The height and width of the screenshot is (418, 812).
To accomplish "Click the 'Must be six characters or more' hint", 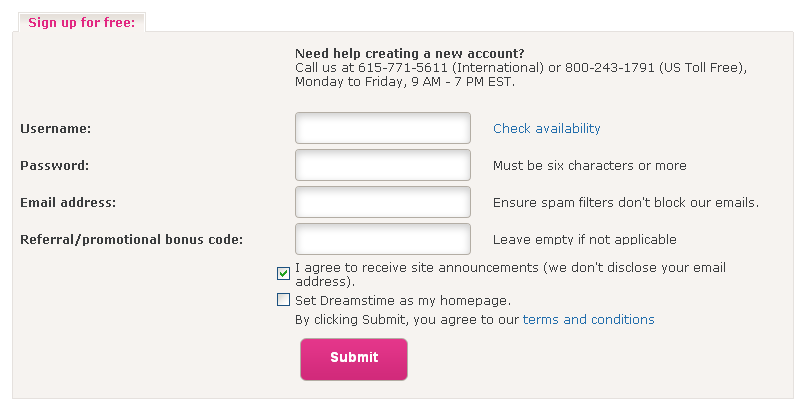I will pos(589,166).
